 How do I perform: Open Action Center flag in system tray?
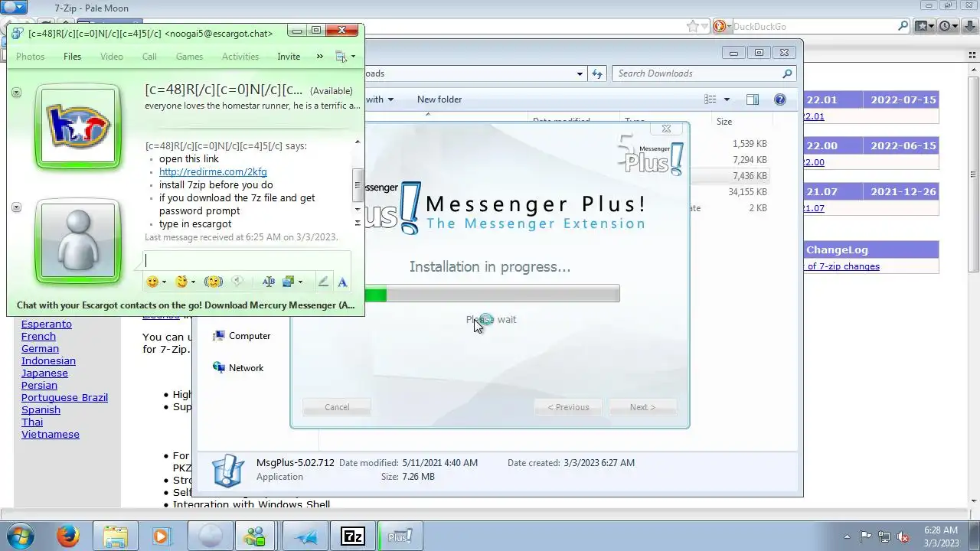866,536
